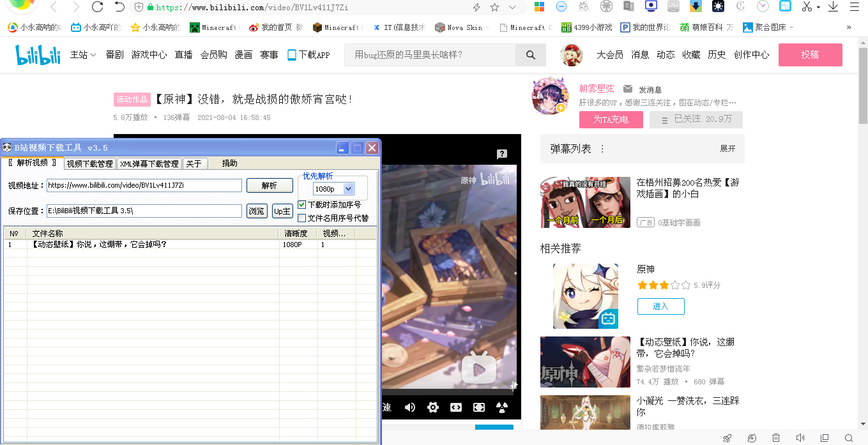Open the 捐助 tab

pyautogui.click(x=229, y=163)
